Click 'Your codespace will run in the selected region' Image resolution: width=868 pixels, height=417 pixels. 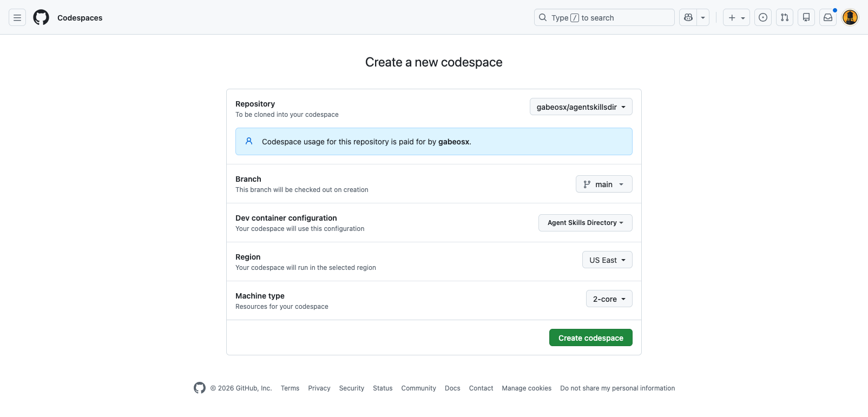point(306,268)
